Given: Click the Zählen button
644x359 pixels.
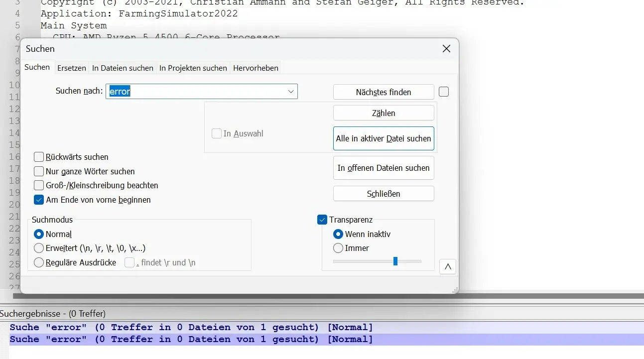Looking at the screenshot, I should (x=384, y=113).
